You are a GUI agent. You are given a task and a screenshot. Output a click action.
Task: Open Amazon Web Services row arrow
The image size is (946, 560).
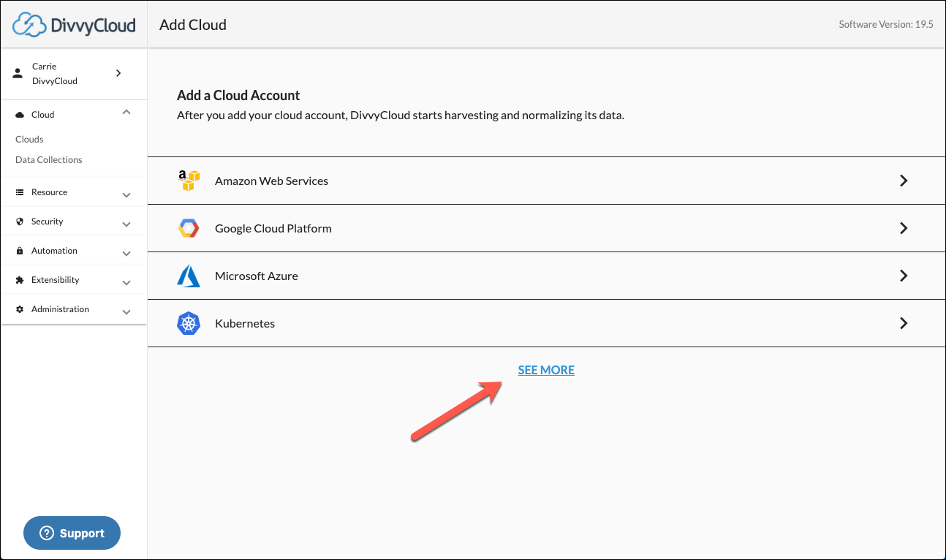(x=904, y=181)
